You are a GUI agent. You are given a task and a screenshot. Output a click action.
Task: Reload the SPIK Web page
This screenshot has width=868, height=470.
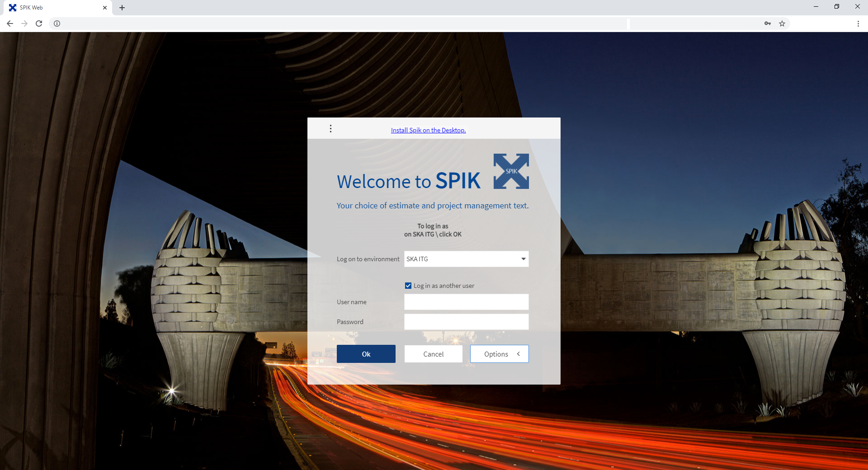[39, 23]
